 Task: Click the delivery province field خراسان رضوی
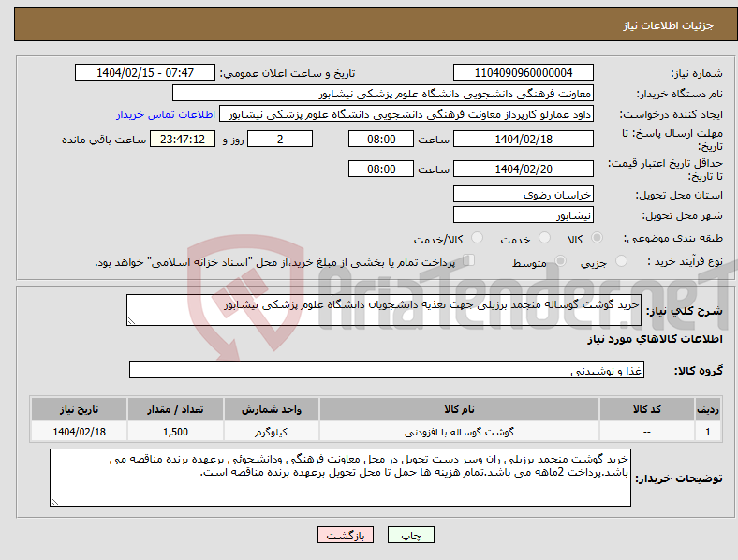(x=523, y=194)
